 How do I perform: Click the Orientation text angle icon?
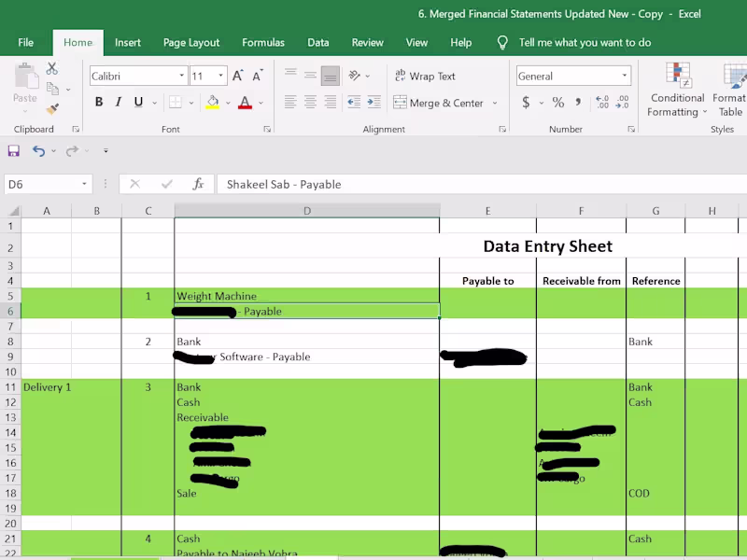point(354,76)
